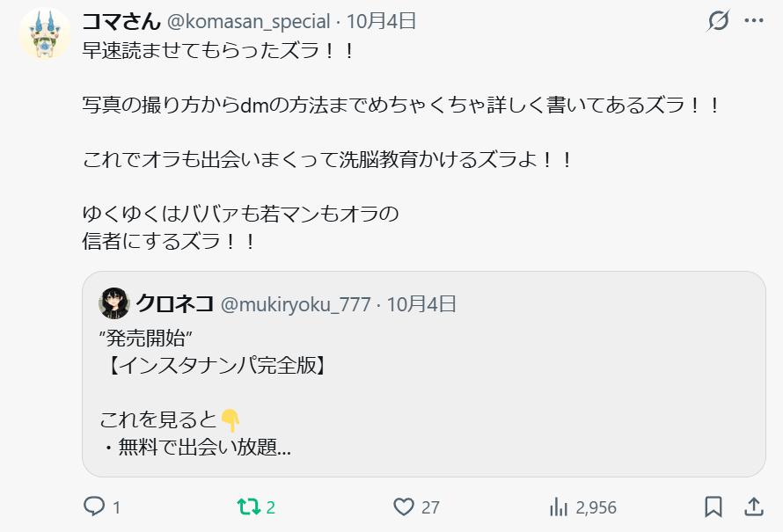Click the reply speech bubble icon

click(x=94, y=506)
